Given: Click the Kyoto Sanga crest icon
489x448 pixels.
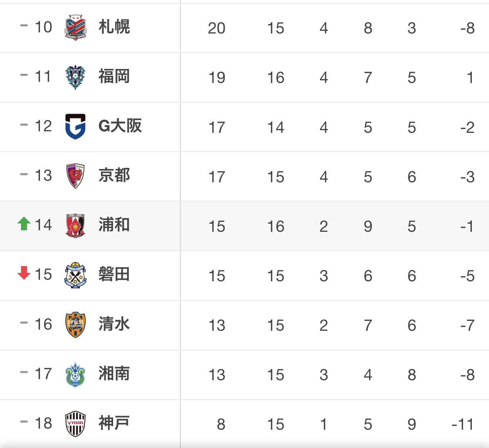Looking at the screenshot, I should pyautogui.click(x=75, y=176).
